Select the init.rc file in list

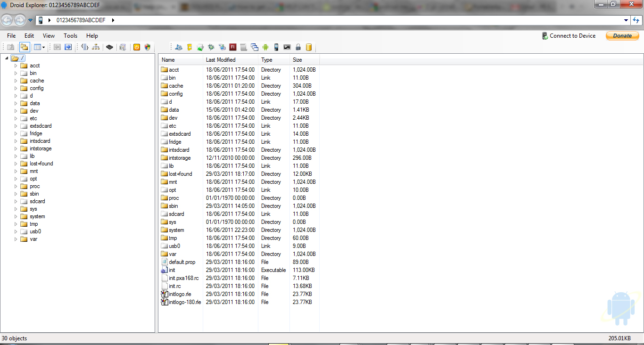[x=174, y=286]
